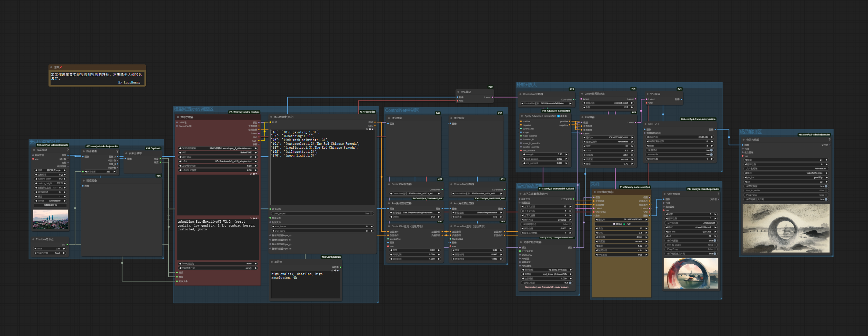Open the LoRA SD15 Animatelv3 adapter dropdown
Screen dimensions: 868x336
click(x=218, y=161)
